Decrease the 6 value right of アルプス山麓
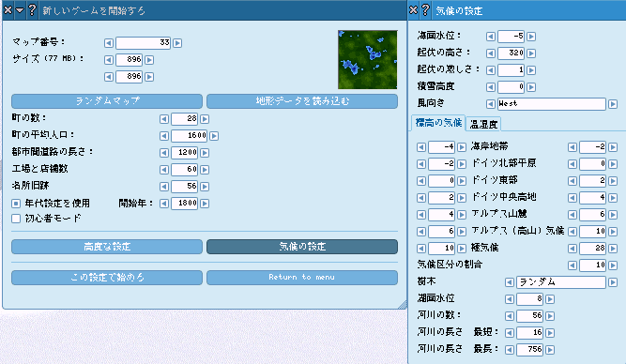Screen dimensions: 626x364 (x=573, y=215)
